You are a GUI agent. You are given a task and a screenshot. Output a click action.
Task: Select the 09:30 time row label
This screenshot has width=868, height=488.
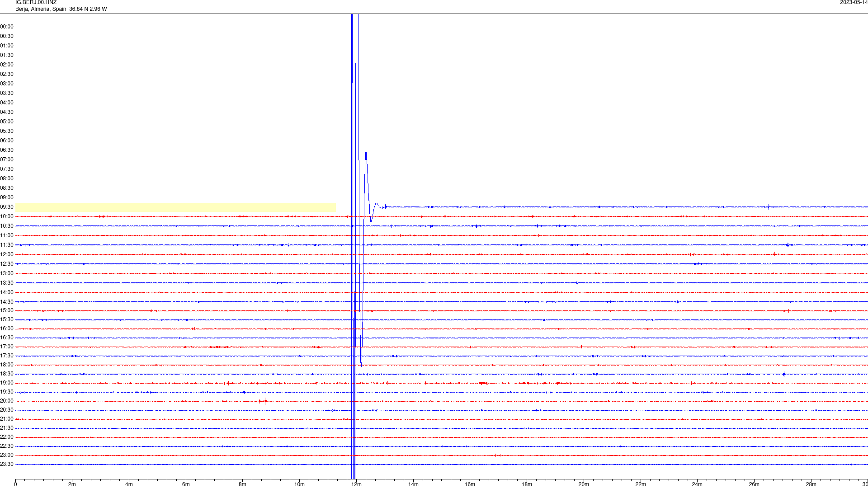click(7, 207)
